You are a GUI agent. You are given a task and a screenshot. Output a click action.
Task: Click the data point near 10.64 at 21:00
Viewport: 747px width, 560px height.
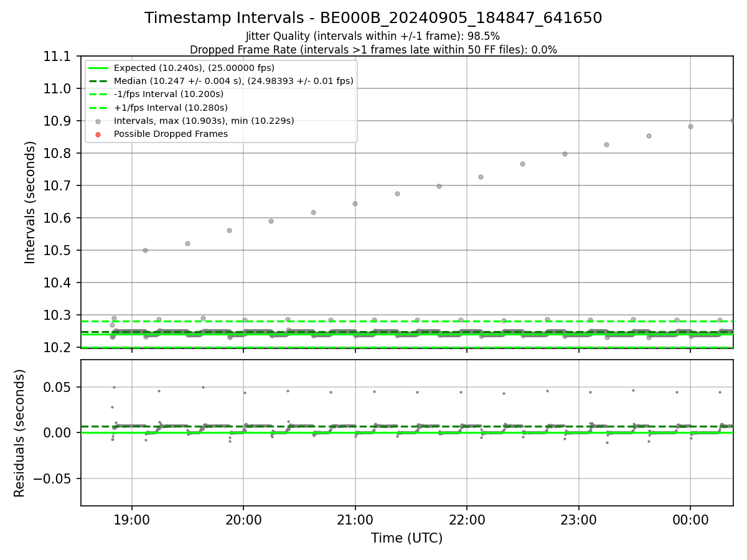click(355, 203)
